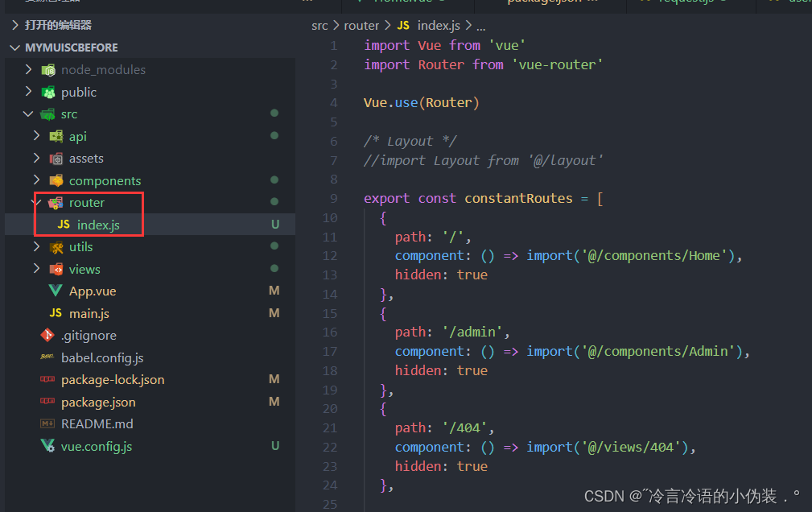Viewport: 812px width, 512px height.
Task: Click the src folder icon
Action: 47,114
